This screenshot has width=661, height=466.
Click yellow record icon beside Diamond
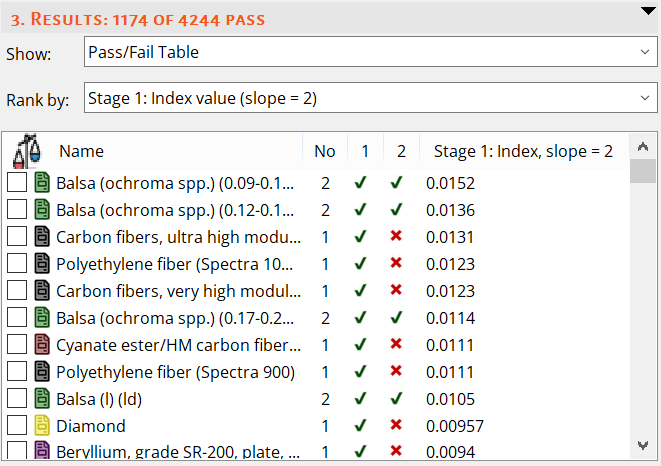coord(42,426)
